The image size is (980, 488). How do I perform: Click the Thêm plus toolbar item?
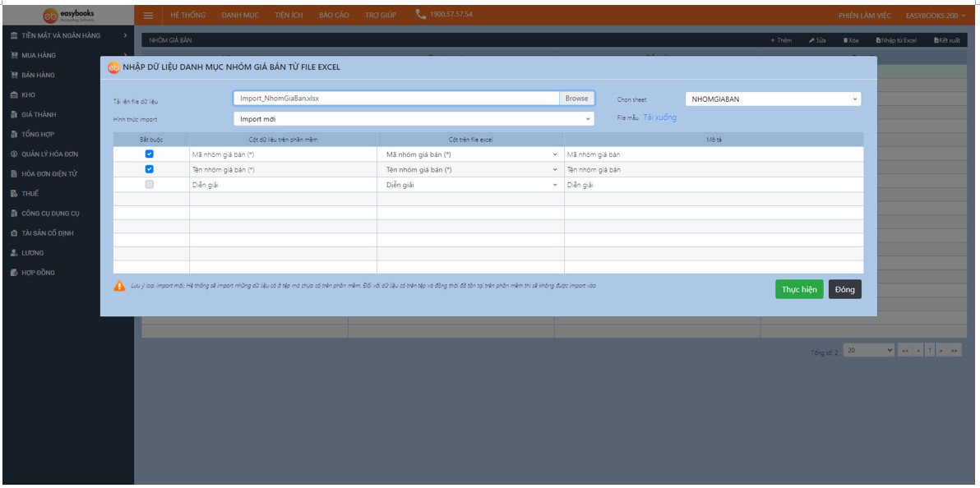click(780, 40)
